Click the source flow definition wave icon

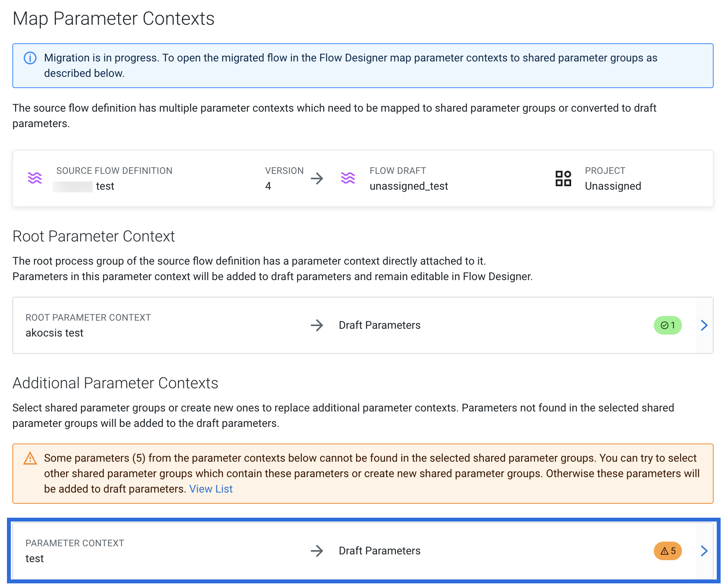[x=35, y=178]
